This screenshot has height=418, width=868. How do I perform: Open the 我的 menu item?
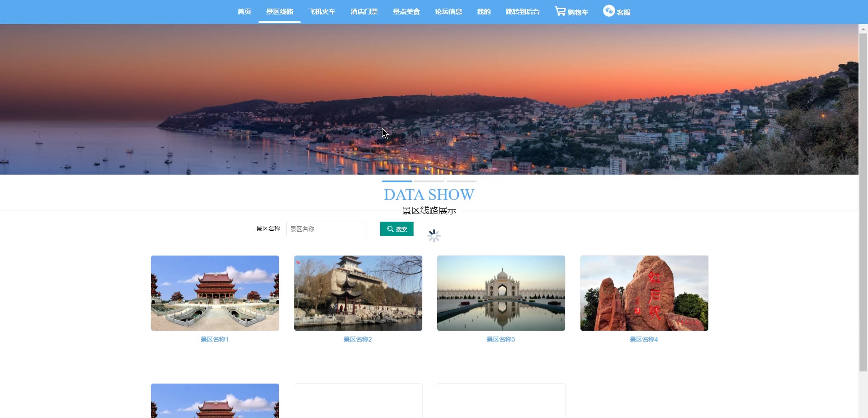[484, 12]
